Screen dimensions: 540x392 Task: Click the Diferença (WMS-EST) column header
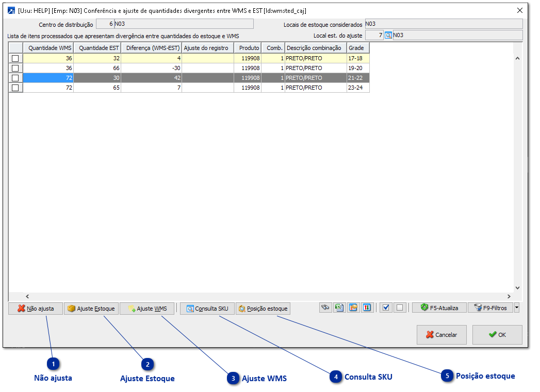click(152, 48)
